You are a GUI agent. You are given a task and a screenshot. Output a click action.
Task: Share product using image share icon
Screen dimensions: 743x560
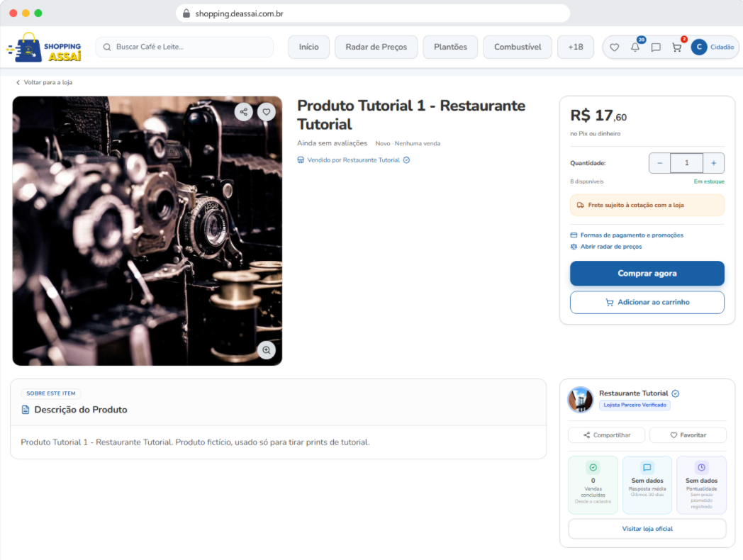pos(244,112)
